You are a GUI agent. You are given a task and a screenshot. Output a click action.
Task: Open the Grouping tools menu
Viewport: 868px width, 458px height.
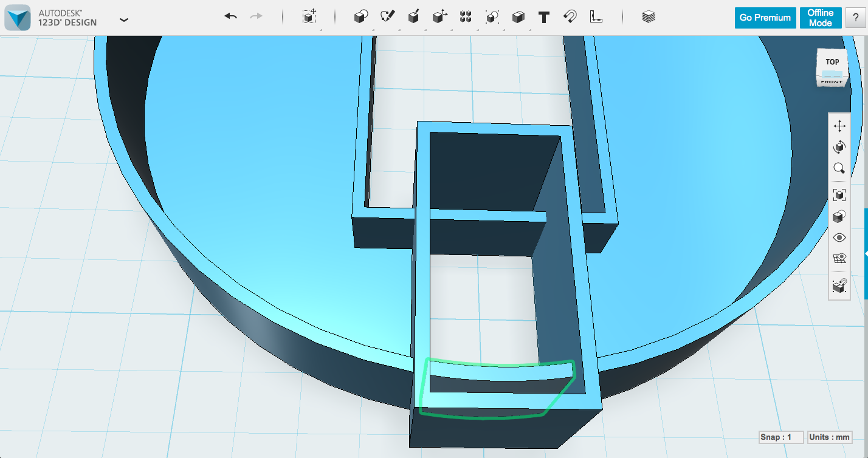(x=492, y=17)
